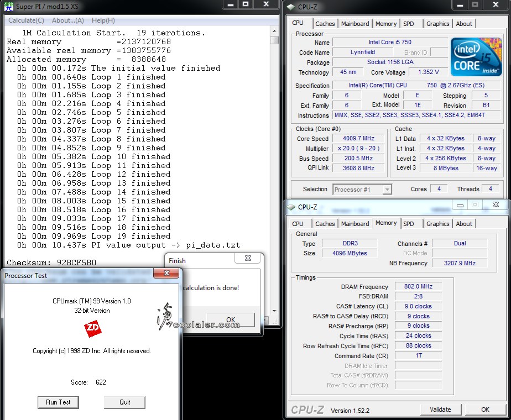The image size is (511, 420).
Task: Click the Super PI scrollbar up arrow
Action: 274,31
